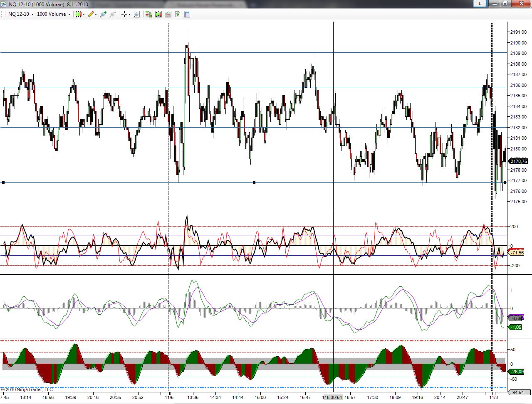The image size is (532, 404).
Task: Click the 2176,00 price axis label
Action: tap(518, 191)
